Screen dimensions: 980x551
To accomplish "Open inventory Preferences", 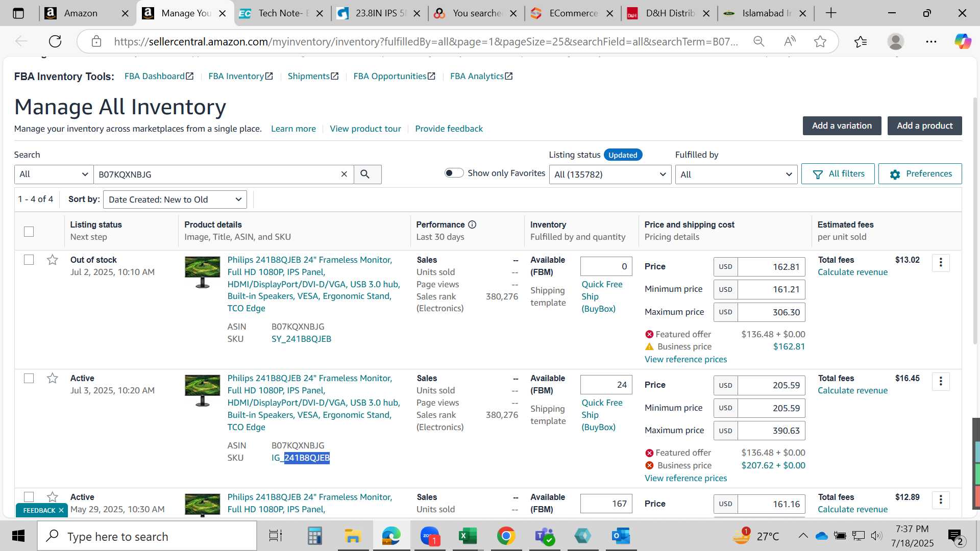I will [920, 174].
